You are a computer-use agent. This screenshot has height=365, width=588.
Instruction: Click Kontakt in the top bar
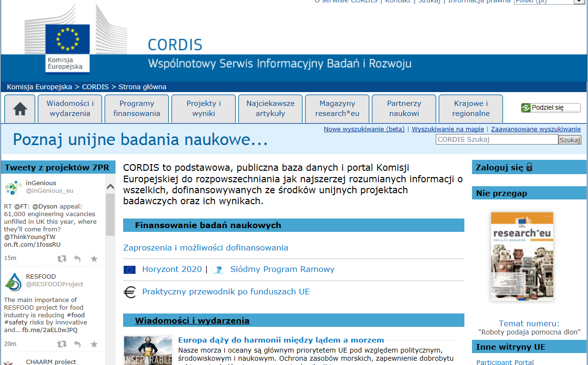(x=398, y=1)
